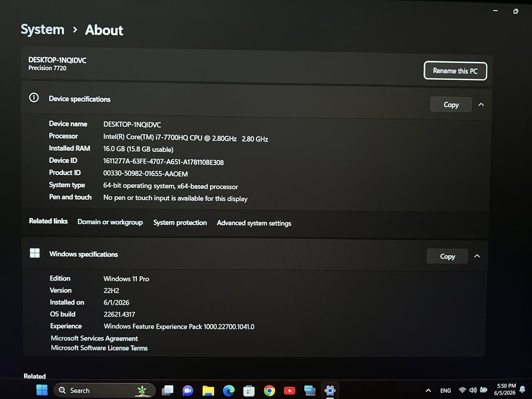Minimize the Settings window
The height and width of the screenshot is (399, 532).
pyautogui.click(x=495, y=11)
